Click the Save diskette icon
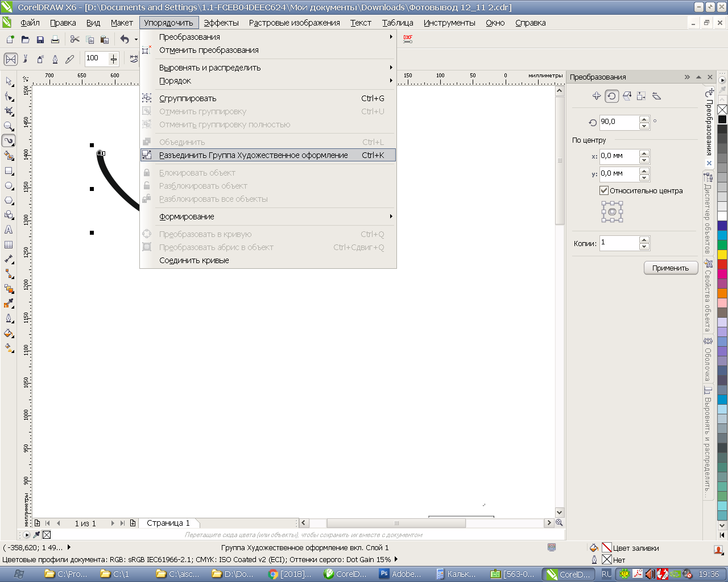 [40, 39]
